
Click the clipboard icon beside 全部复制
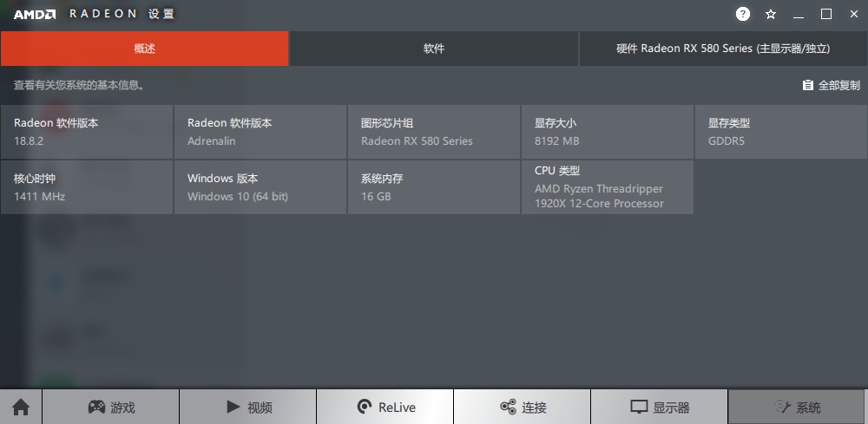(x=807, y=85)
